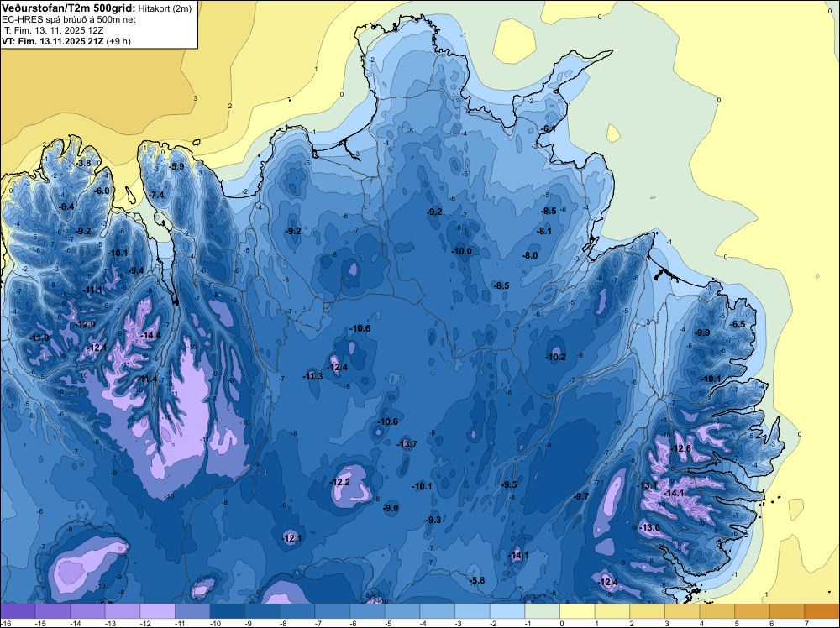This screenshot has width=840, height=628.
Task: Click the -9.7 temperature value
Action: pyautogui.click(x=581, y=496)
